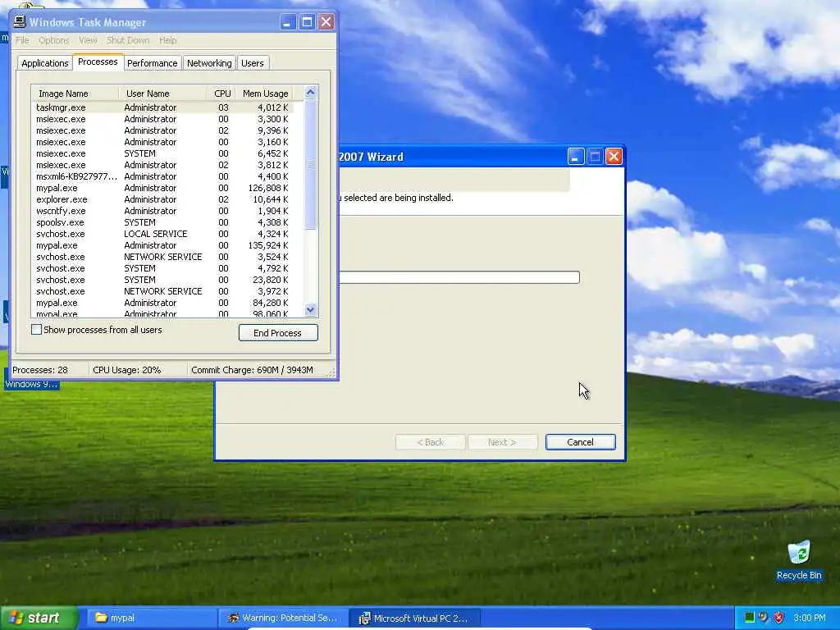Click the speaker volume tray icon
This screenshot has width=840, height=630.
764,618
